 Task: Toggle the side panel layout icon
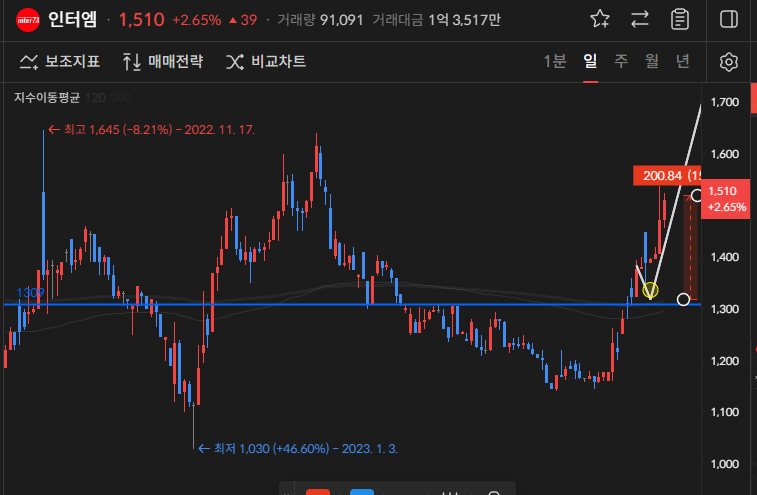729,20
